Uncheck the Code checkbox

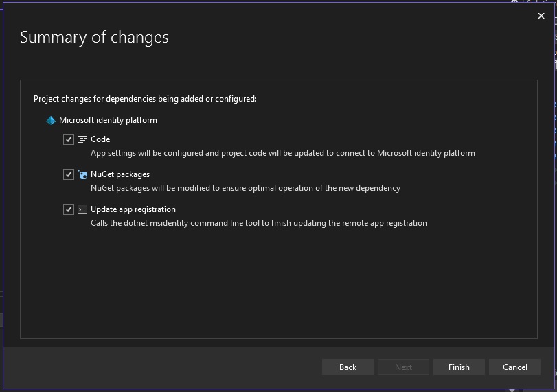69,139
